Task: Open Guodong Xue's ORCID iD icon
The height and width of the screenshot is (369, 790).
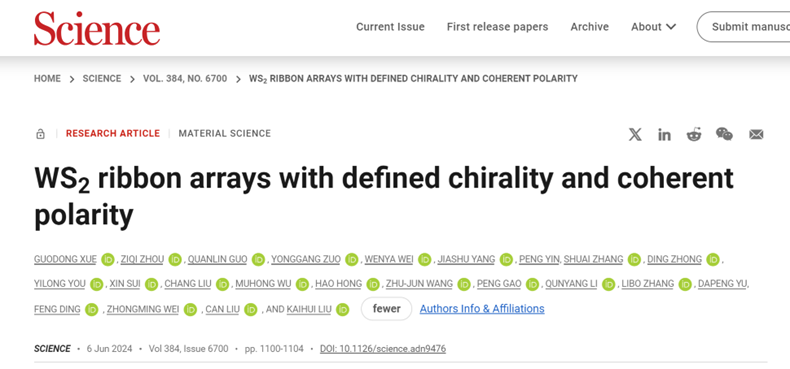Action: tap(108, 260)
